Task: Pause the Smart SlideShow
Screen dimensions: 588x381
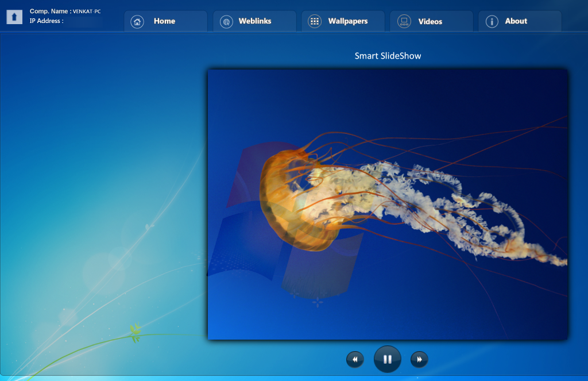Action: tap(387, 359)
